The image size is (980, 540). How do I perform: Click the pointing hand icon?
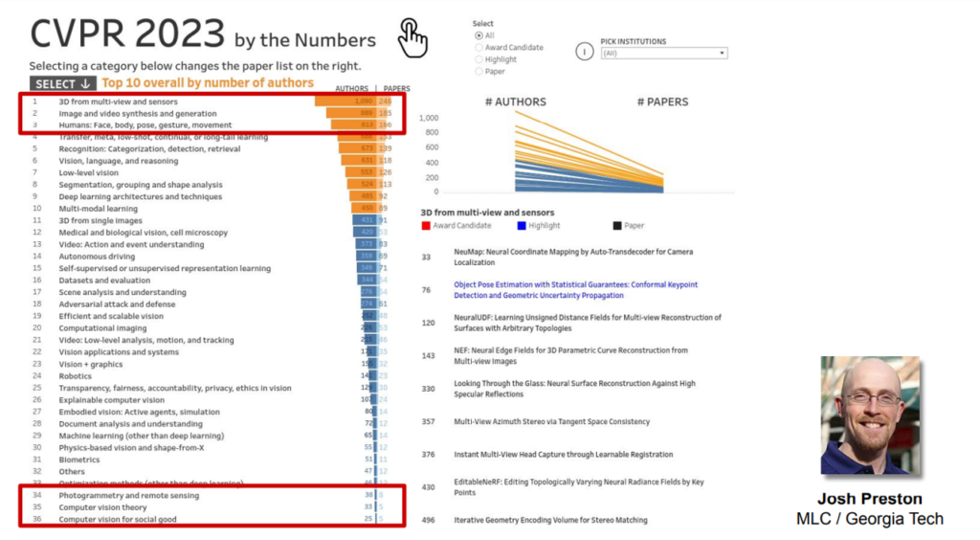(x=412, y=38)
